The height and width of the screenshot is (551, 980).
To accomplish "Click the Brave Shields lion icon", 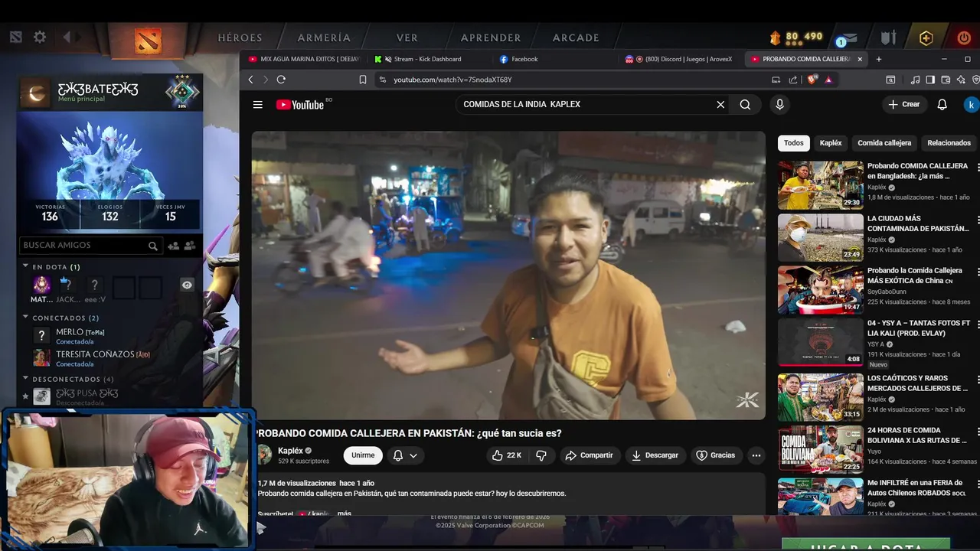I will (812, 80).
